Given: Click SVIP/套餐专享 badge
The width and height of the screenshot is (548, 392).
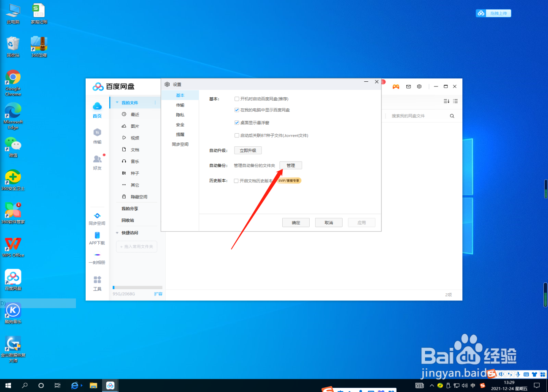Looking at the screenshot, I should [x=289, y=181].
